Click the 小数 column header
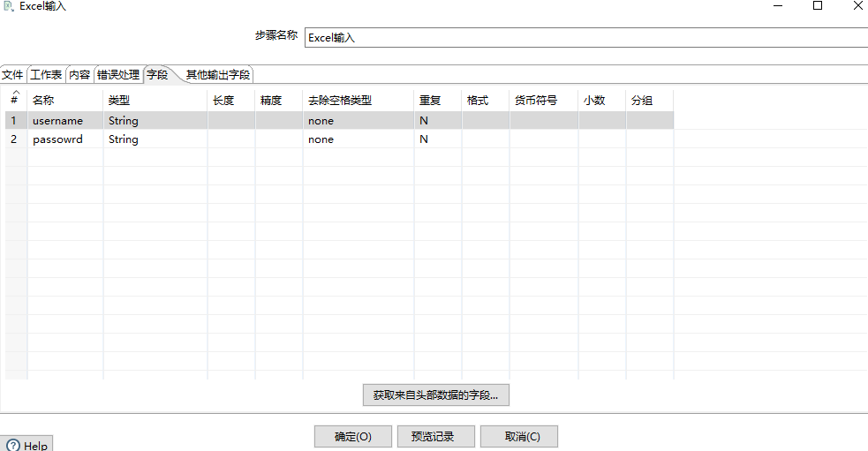The image size is (868, 451). pos(602,100)
